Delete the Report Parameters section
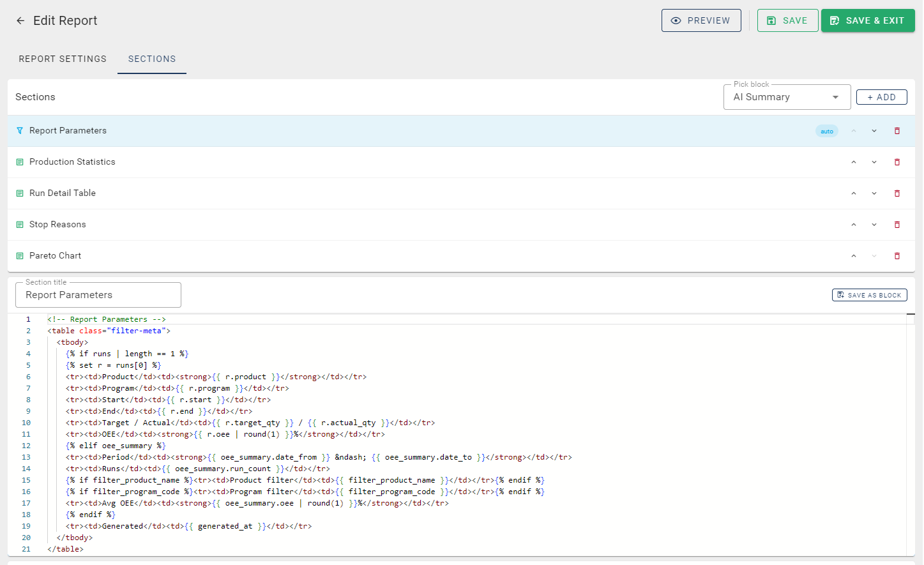924x565 pixels. click(897, 131)
